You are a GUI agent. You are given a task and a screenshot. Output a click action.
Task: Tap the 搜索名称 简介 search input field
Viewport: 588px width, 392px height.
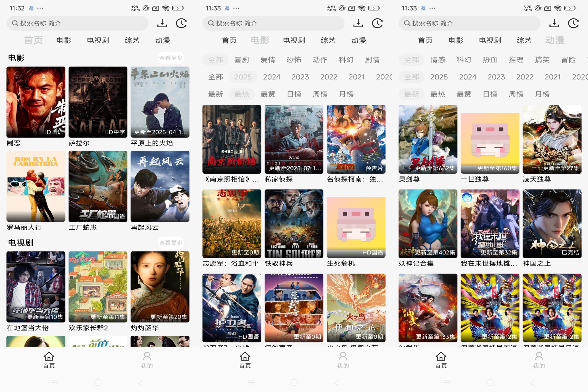77,23
